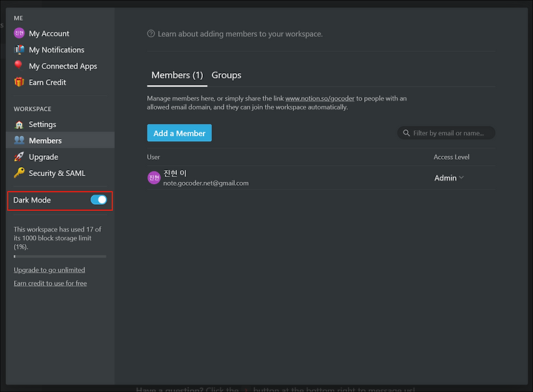Focus the Filter by email or name field
Viewport: 533px width, 392px height.
[446, 133]
